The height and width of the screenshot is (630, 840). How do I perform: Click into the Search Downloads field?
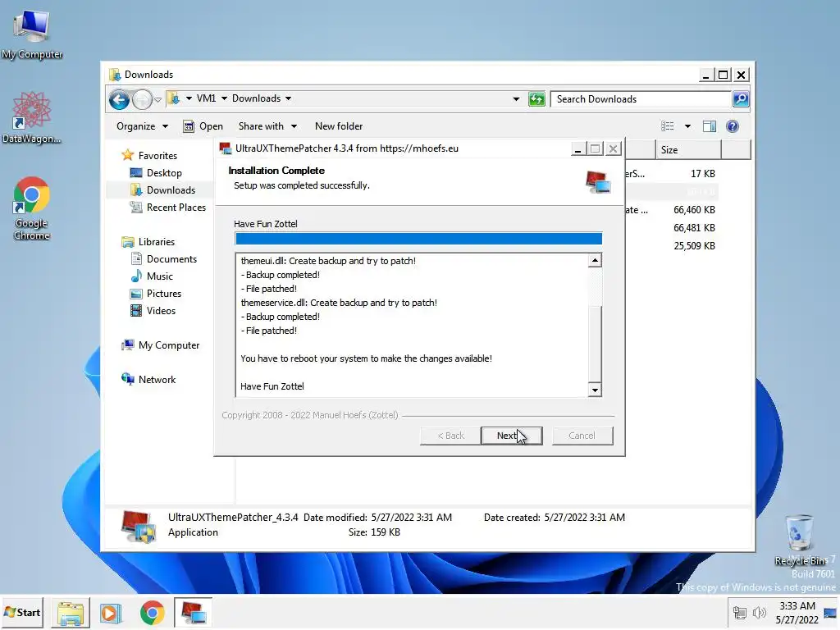pos(641,99)
